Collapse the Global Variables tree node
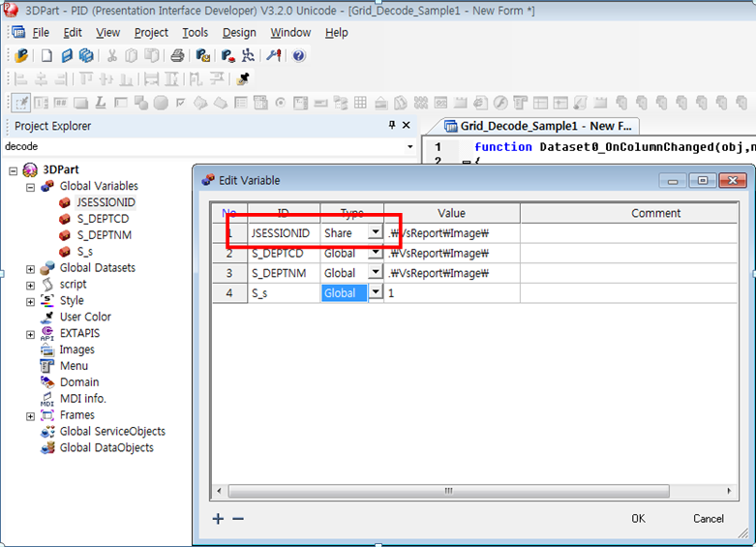Image resolution: width=756 pixels, height=547 pixels. pos(31,187)
